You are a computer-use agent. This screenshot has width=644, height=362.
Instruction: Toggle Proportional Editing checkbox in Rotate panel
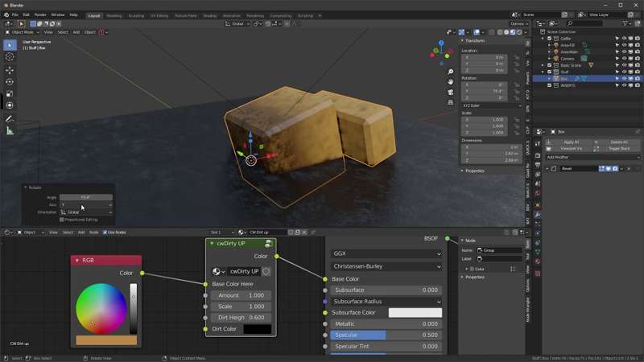click(62, 220)
